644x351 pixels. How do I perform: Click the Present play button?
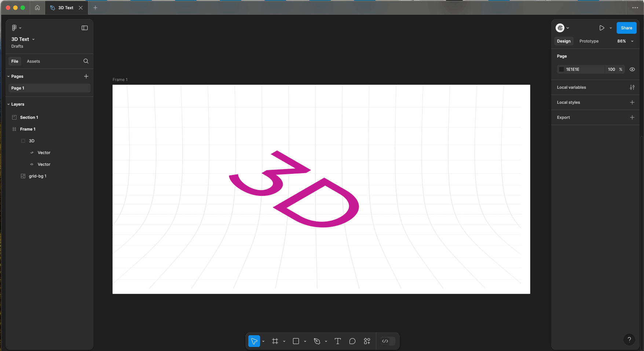[602, 28]
